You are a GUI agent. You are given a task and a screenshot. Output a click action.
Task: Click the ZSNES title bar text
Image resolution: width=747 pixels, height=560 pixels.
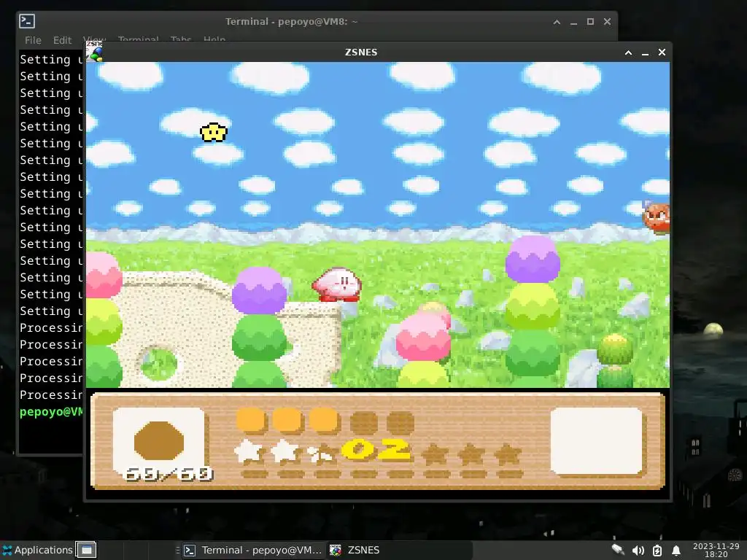361,52
